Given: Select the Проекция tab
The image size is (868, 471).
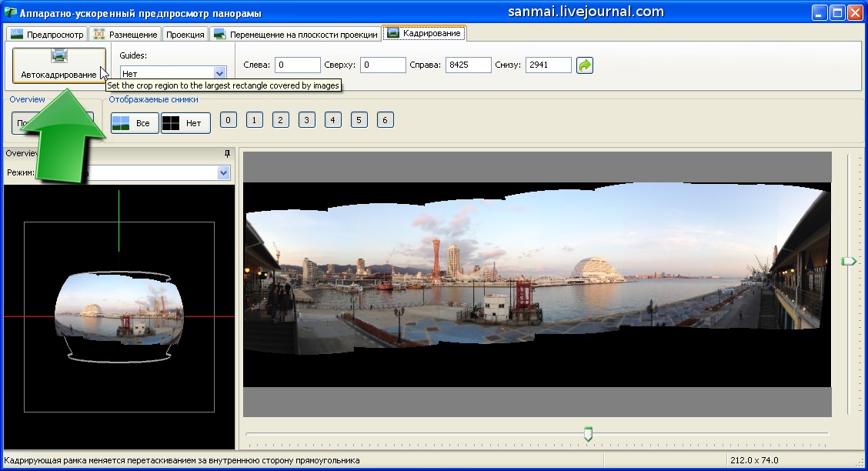Looking at the screenshot, I should click(x=185, y=34).
